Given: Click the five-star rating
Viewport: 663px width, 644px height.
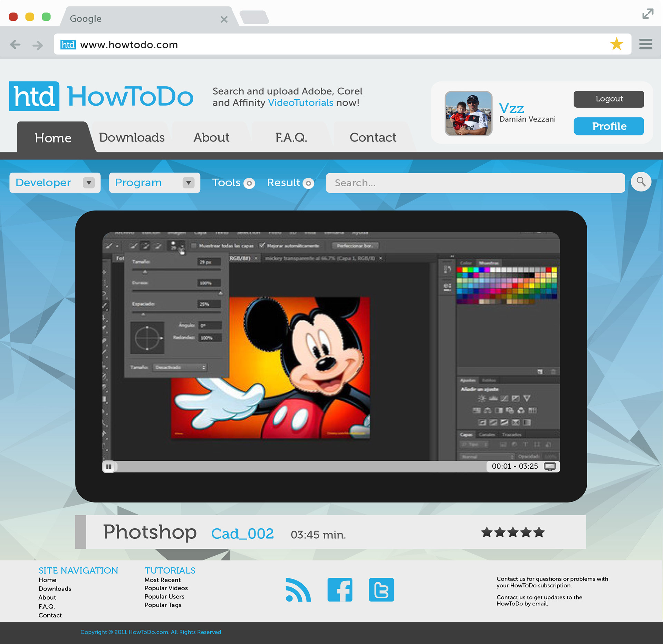Looking at the screenshot, I should (513, 532).
